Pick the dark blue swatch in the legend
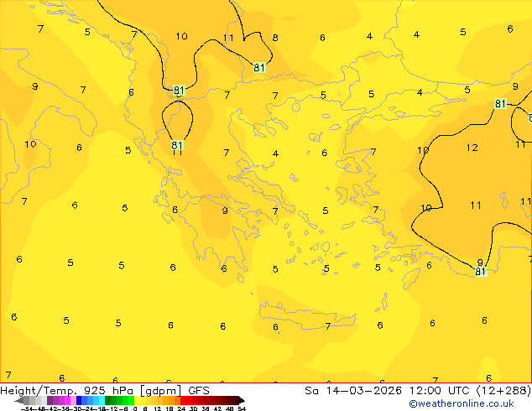 pos(79,400)
